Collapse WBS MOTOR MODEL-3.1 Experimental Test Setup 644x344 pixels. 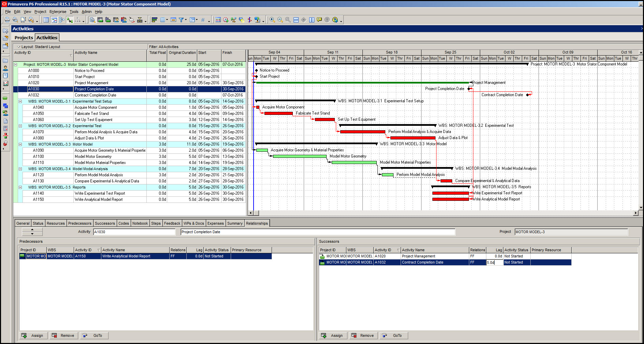tap(20, 101)
